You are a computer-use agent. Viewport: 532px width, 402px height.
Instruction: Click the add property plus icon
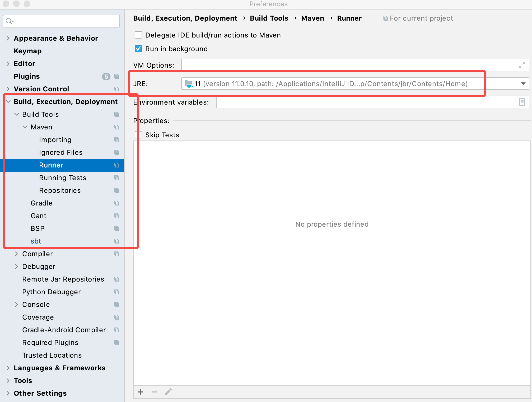(141, 392)
